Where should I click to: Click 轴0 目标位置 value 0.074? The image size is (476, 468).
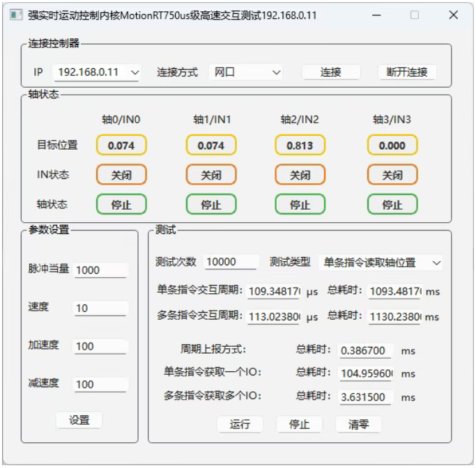[x=121, y=146]
